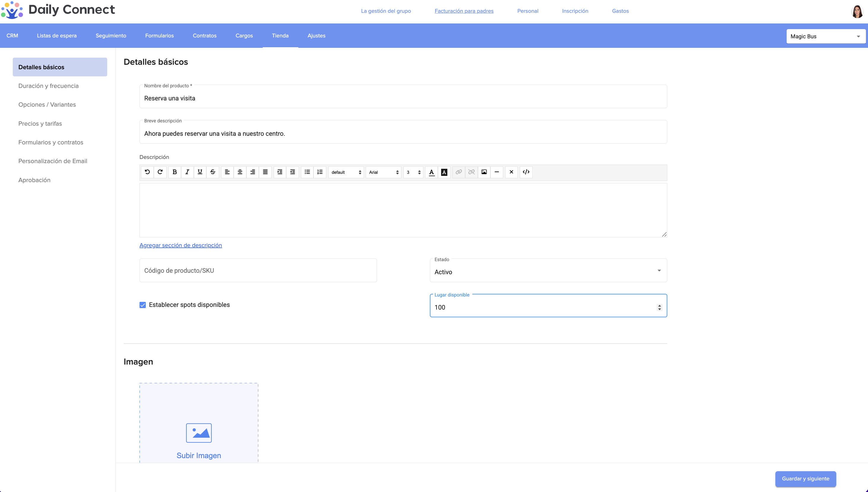868x492 pixels.
Task: Expand the Magic Bus center selector
Action: (826, 37)
